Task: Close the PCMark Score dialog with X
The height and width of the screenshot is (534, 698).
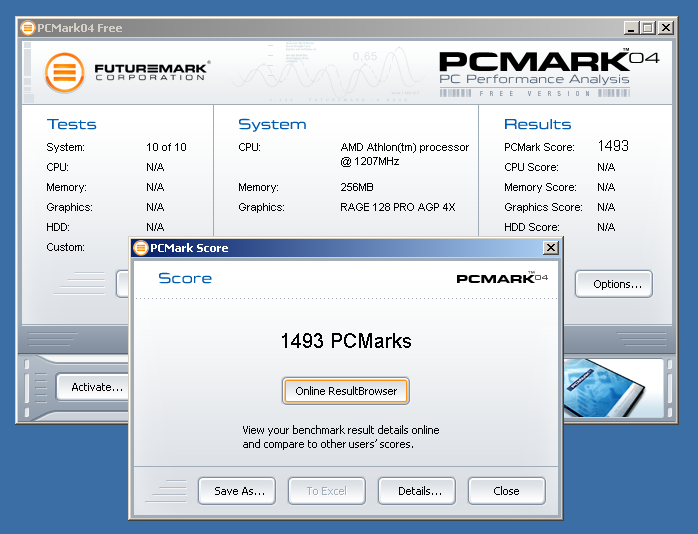Action: [x=551, y=247]
